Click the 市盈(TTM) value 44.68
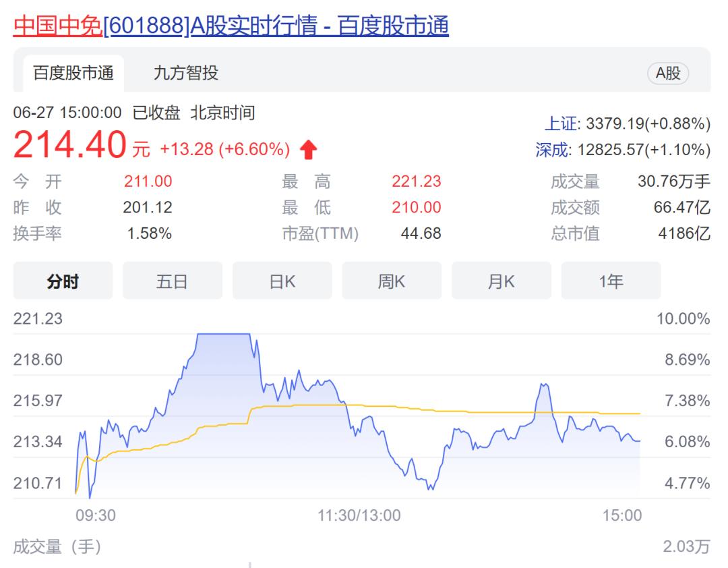The height and width of the screenshot is (568, 728). [x=421, y=233]
